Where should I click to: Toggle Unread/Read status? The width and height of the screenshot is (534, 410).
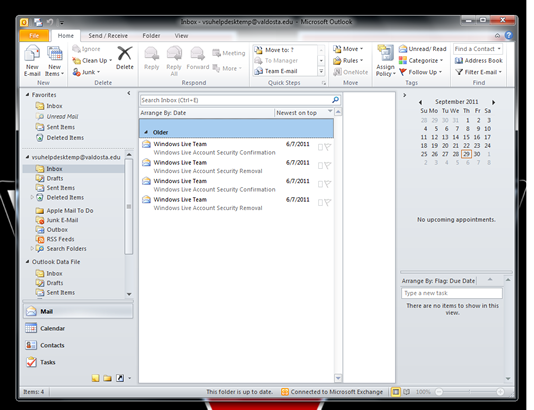(423, 49)
